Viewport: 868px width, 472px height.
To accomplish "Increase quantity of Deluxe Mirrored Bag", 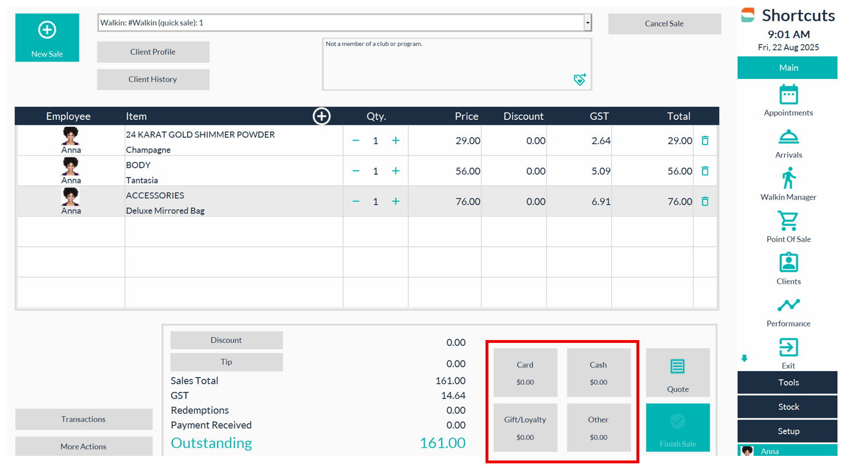I will point(396,202).
